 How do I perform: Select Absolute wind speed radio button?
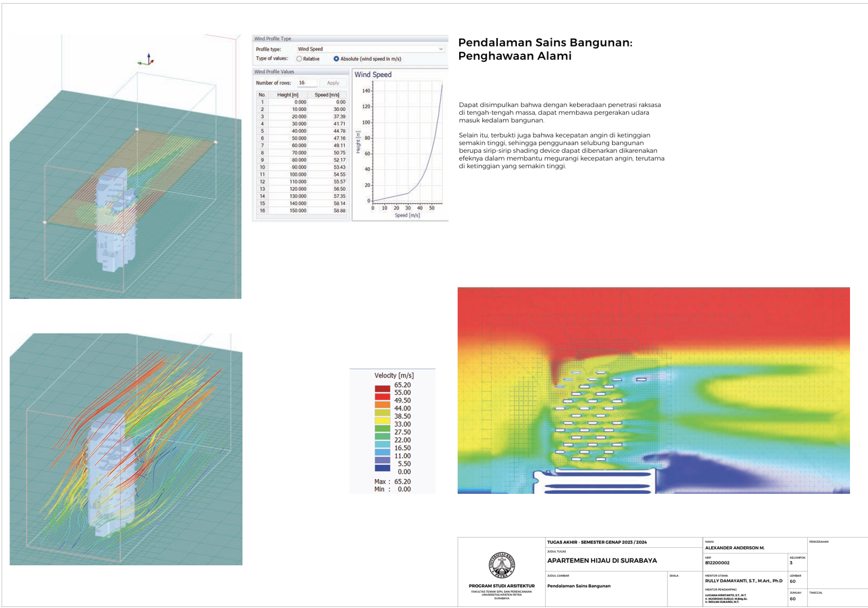click(x=336, y=59)
